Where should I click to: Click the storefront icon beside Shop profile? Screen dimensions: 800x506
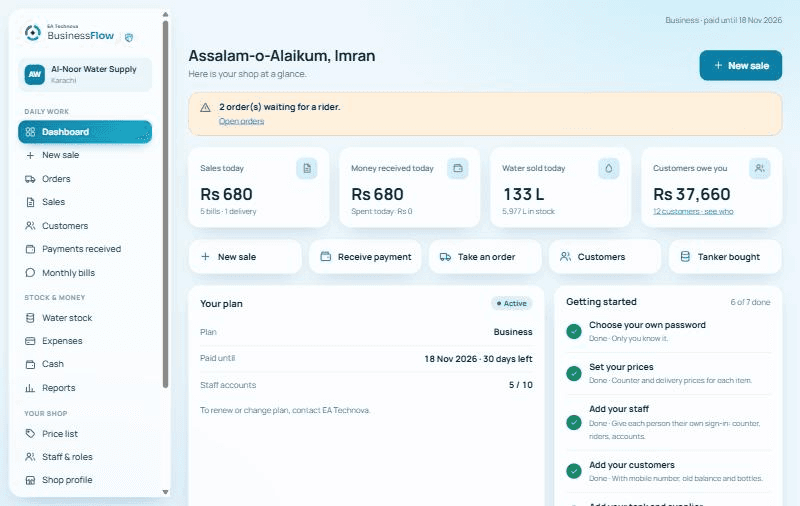(30, 480)
